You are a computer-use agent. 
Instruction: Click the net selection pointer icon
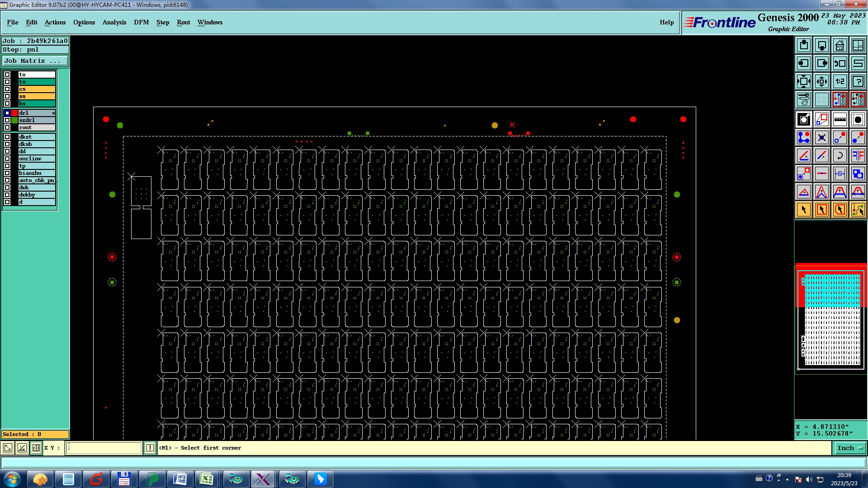(x=858, y=210)
